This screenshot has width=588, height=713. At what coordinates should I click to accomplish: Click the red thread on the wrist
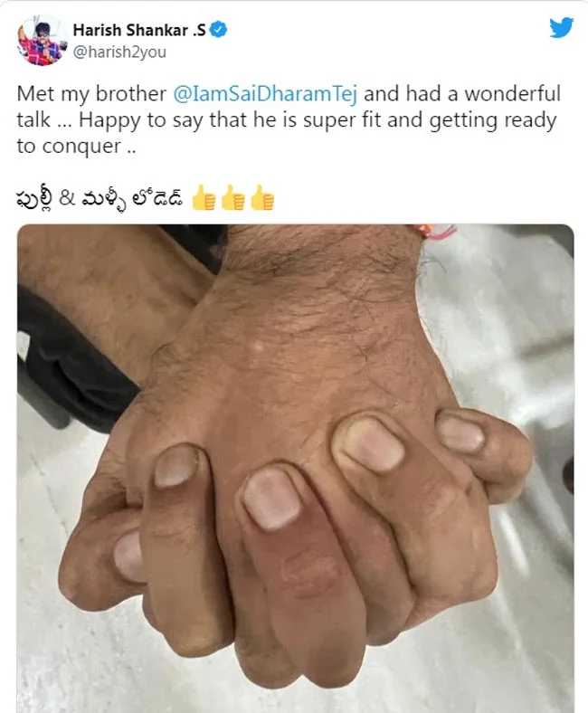(x=436, y=231)
